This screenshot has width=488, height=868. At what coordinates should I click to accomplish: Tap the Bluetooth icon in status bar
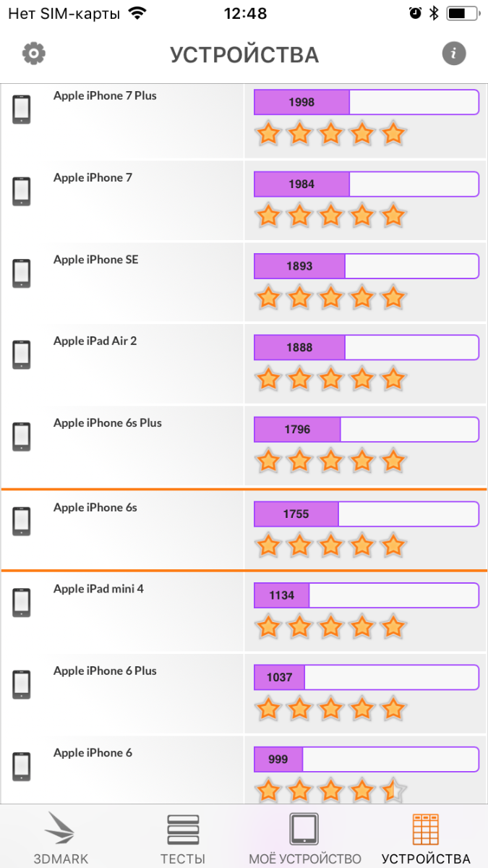pyautogui.click(x=434, y=13)
